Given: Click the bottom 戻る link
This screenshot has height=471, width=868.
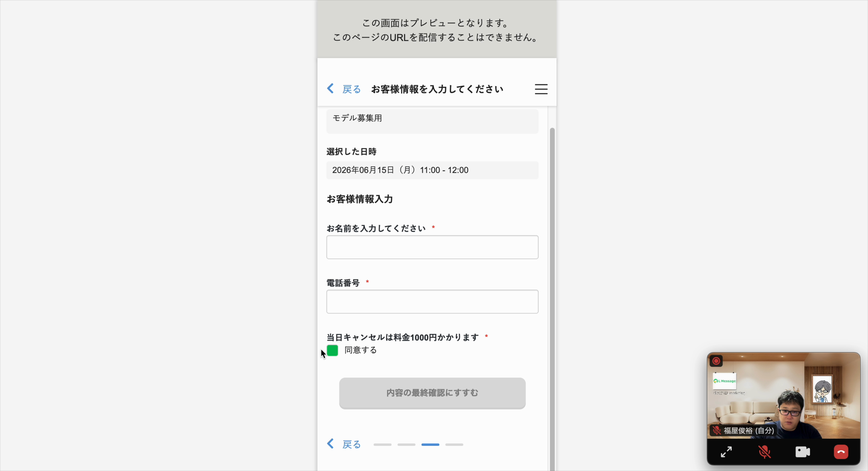Looking at the screenshot, I should 352,444.
